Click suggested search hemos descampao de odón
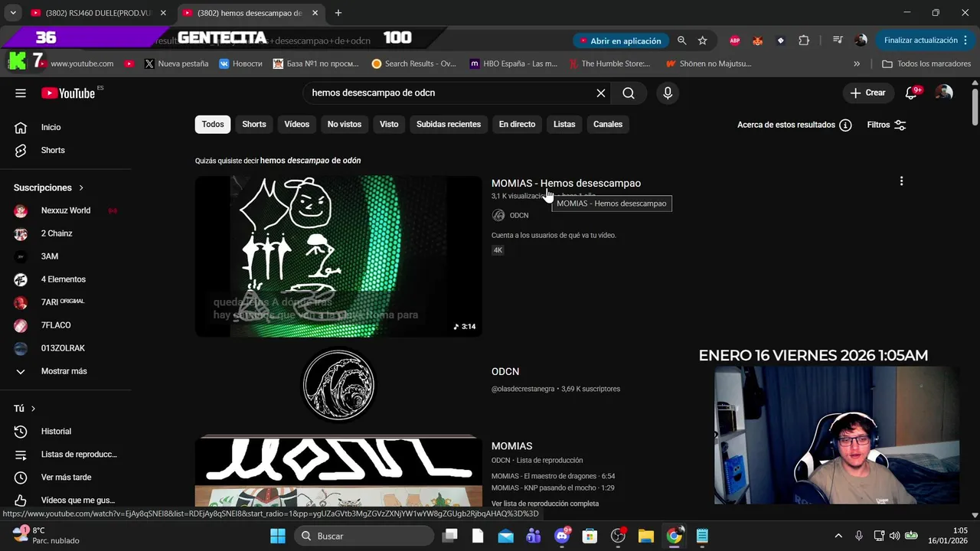980x551 pixels. point(310,161)
